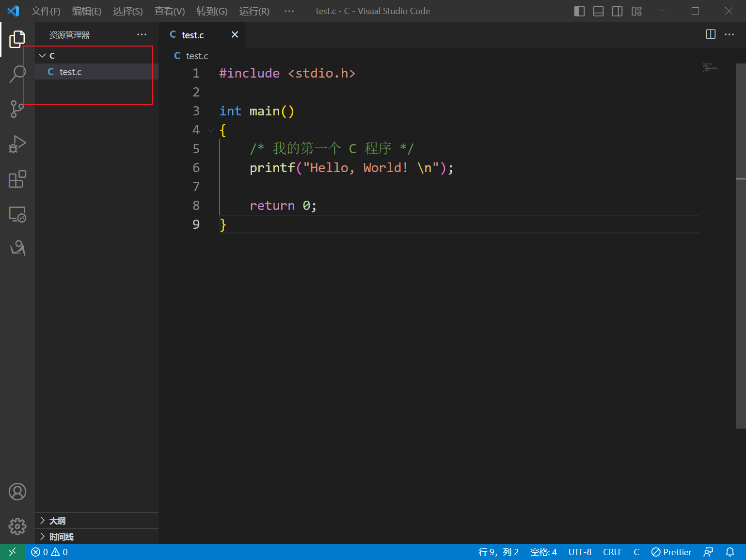Toggle the bottom panel layout icon
Screen dimensions: 746x560
(598, 11)
